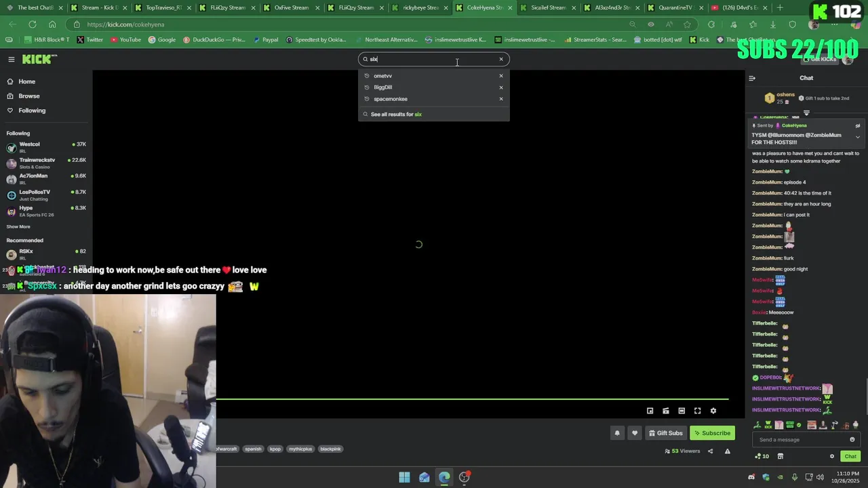Open Windows Start menu
Viewport: 868px width, 488px height.
coord(404,477)
